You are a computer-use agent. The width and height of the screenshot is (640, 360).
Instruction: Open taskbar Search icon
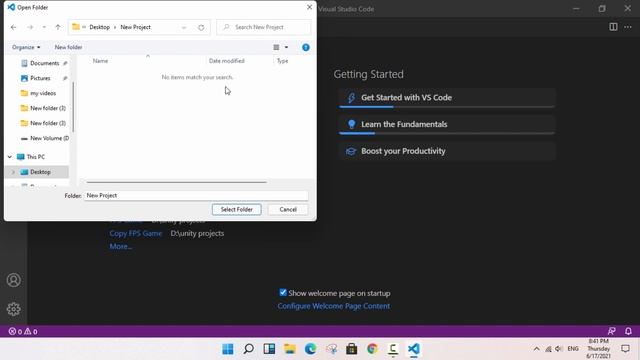pyautogui.click(x=248, y=349)
